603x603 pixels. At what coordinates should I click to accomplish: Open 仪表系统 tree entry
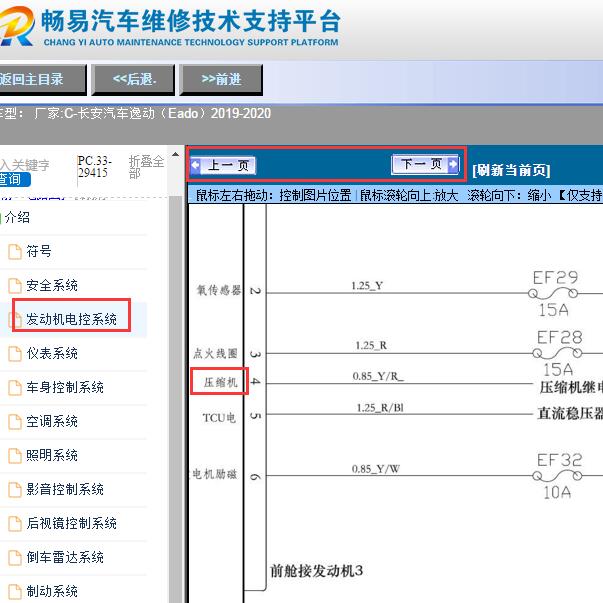(x=52, y=353)
